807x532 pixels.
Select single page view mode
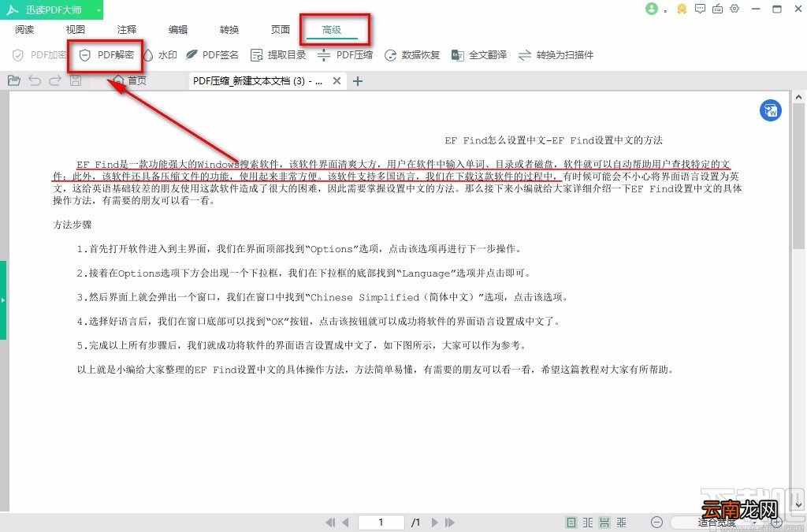pyautogui.click(x=571, y=523)
